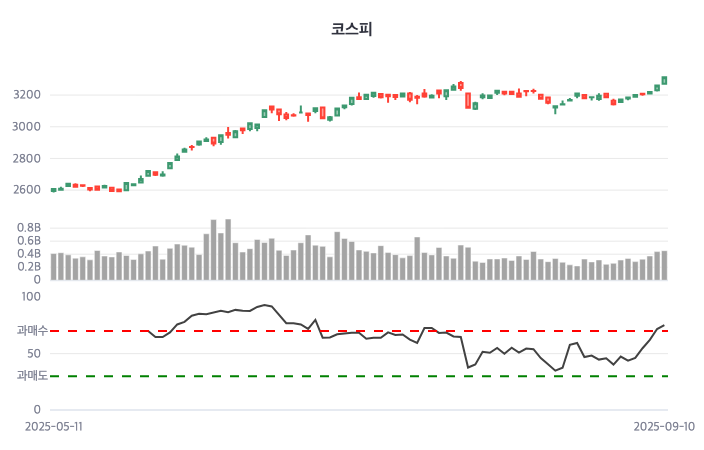The height and width of the screenshot is (450, 704).
Task: Click the 0.2B volume axis label
Action: (29, 267)
